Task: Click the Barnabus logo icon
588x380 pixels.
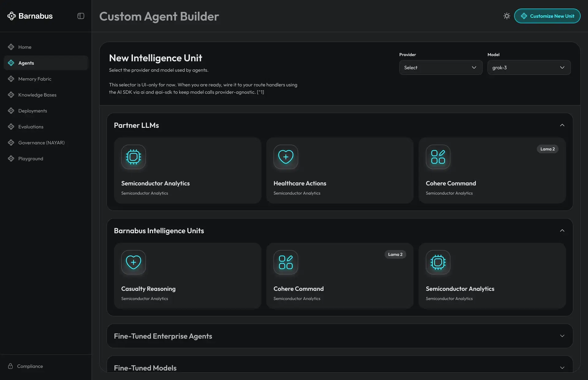Action: [12, 16]
